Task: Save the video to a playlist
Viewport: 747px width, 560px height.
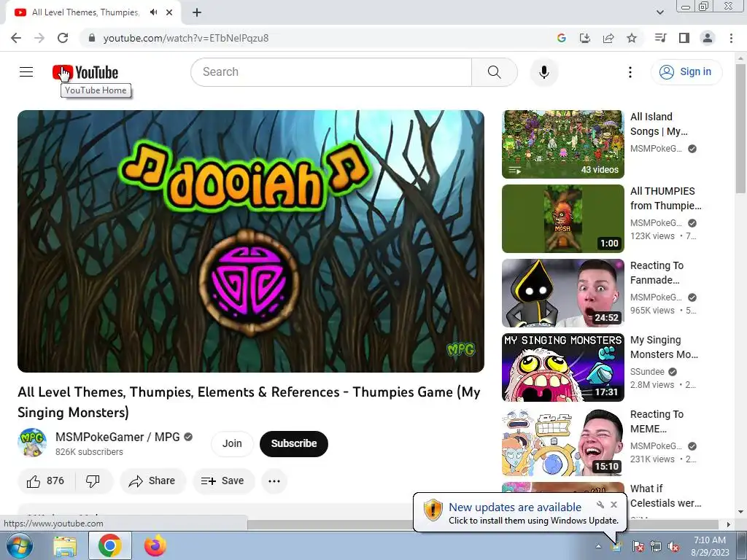Action: coord(223,481)
